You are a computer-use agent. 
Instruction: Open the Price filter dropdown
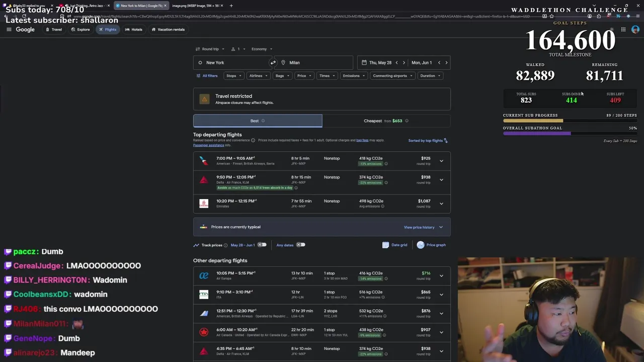[304, 75]
